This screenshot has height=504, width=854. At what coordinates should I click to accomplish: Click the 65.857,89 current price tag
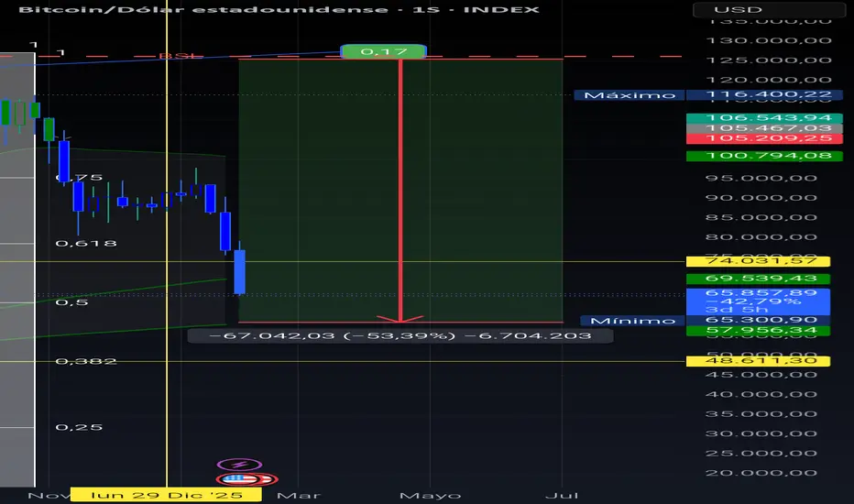[x=758, y=301]
